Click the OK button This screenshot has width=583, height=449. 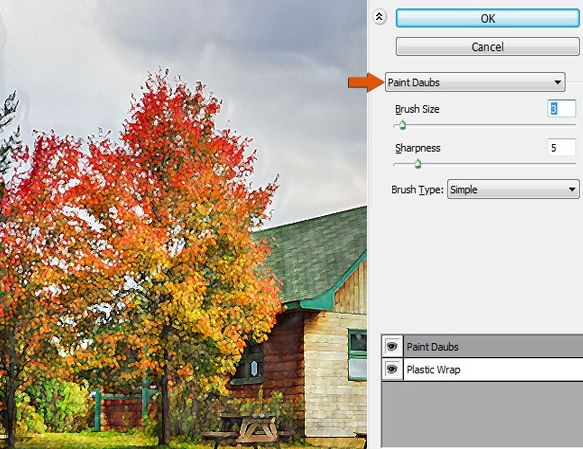pyautogui.click(x=487, y=18)
